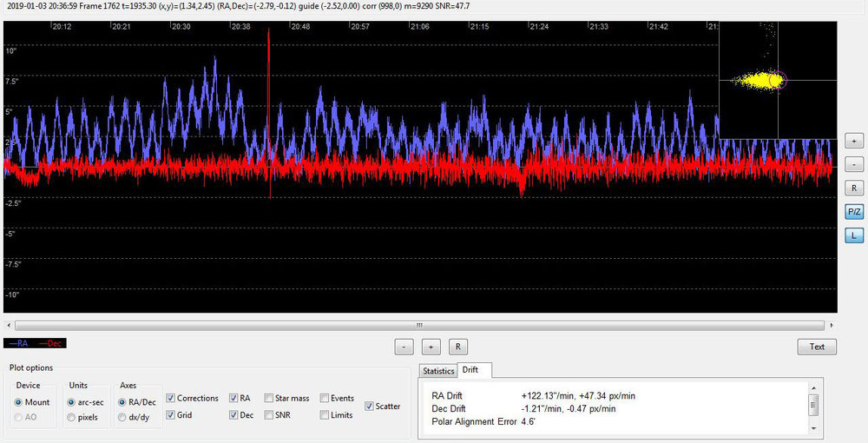Click the scrollbar left arrow
Screen dimensions: 868x443
pyautogui.click(x=9, y=325)
